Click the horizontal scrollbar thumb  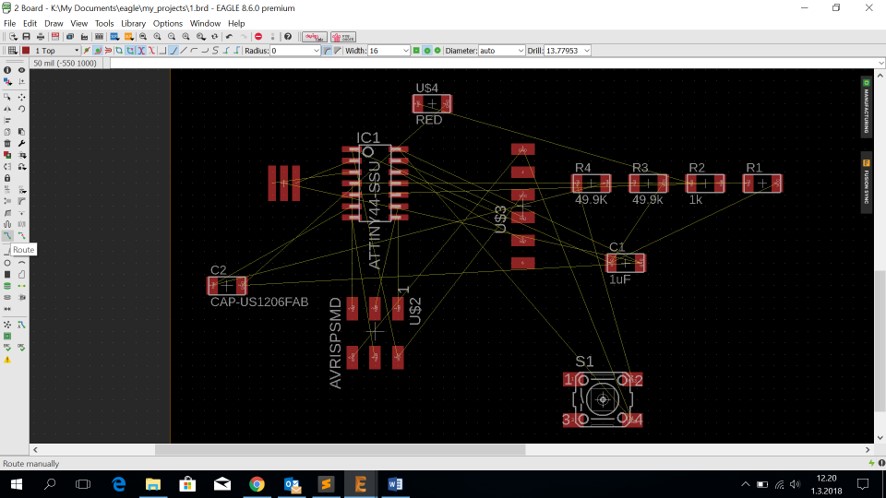tap(340, 450)
